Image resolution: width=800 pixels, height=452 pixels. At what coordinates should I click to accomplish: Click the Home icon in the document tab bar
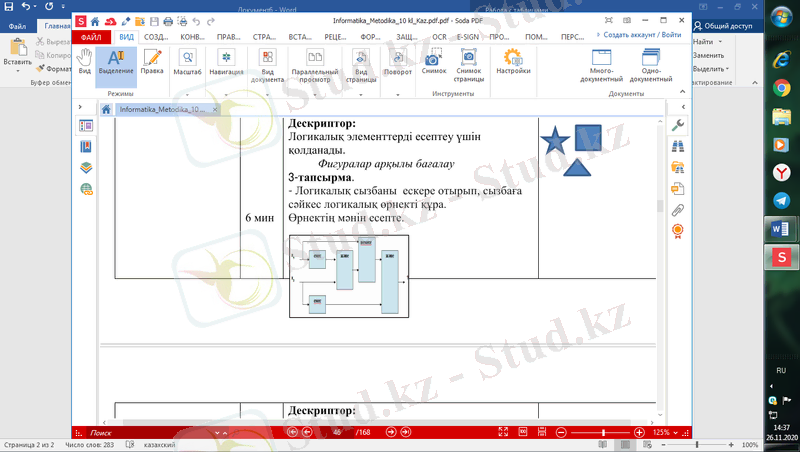pyautogui.click(x=105, y=109)
